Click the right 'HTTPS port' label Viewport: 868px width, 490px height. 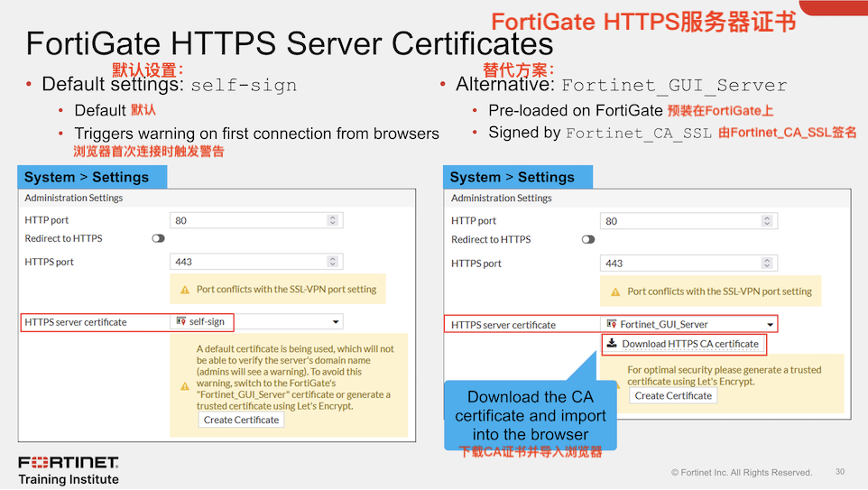click(476, 263)
